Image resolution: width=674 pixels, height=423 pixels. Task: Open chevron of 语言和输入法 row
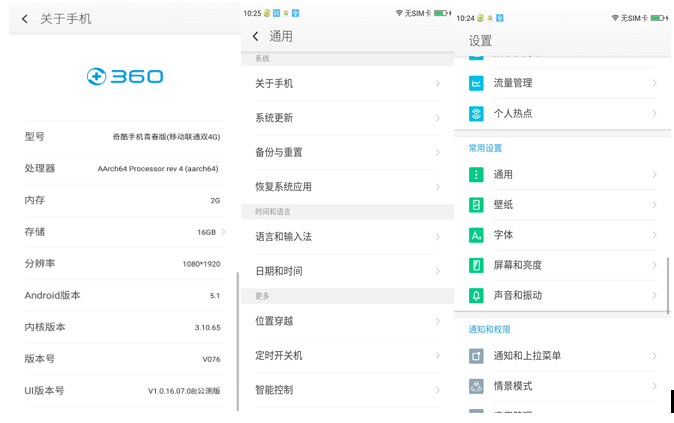(x=438, y=237)
